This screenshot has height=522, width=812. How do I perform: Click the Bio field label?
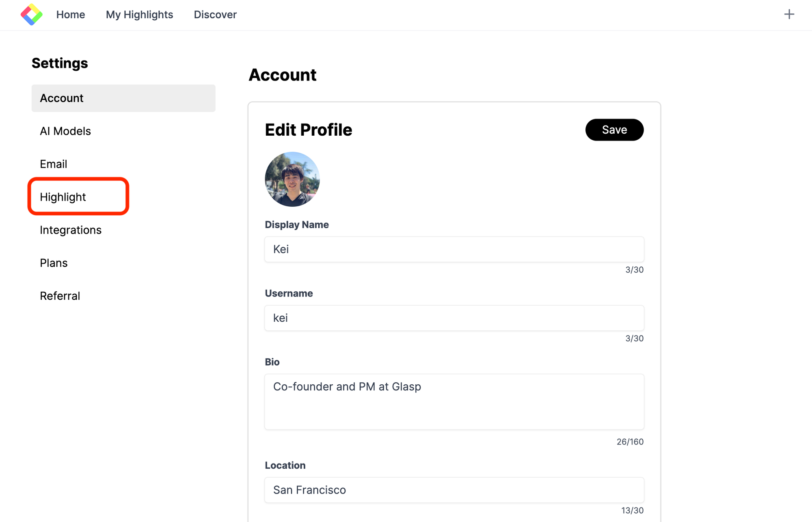click(x=272, y=362)
